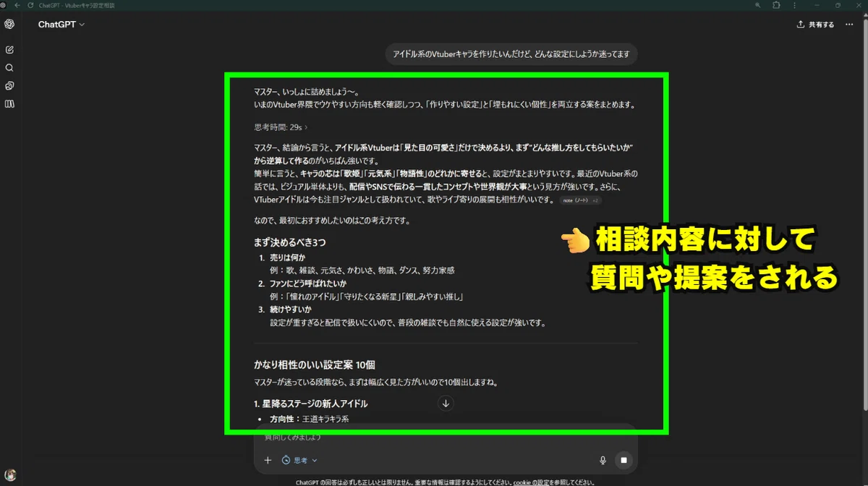
Task: Click the window title ChatGPT - Vtuberキャラ設定相談
Action: pos(77,5)
